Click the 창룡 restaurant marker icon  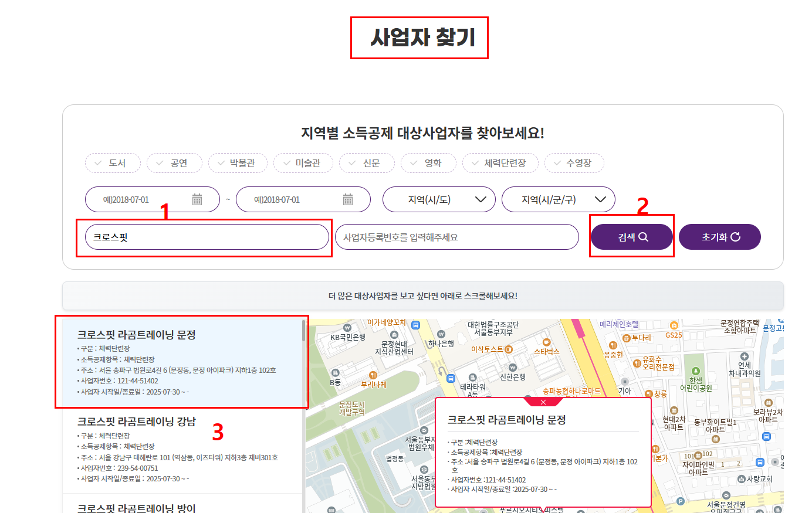click(x=649, y=394)
